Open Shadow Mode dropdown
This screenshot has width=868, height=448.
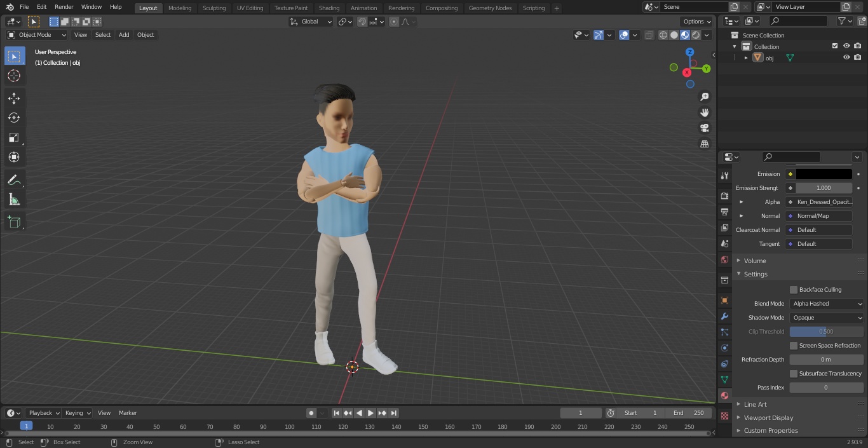pos(827,318)
